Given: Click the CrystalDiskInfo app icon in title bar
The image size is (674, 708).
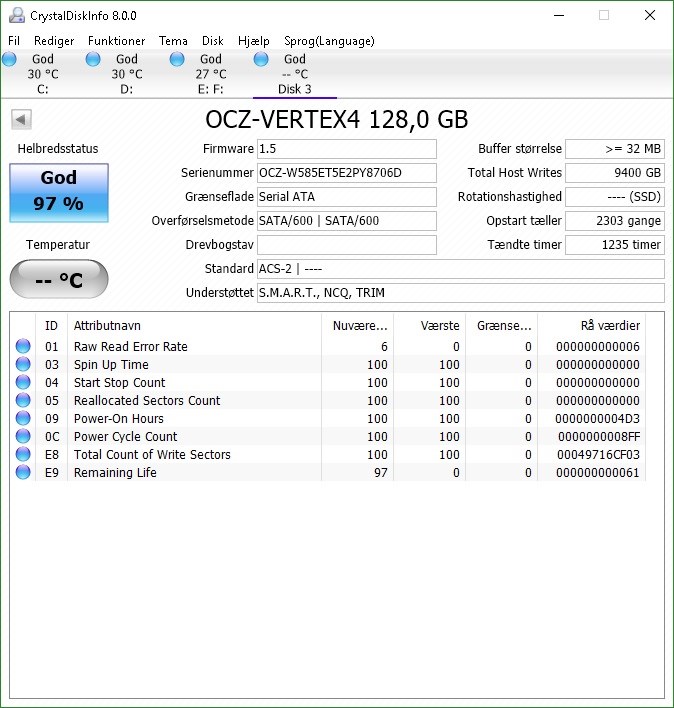Looking at the screenshot, I should coord(17,15).
